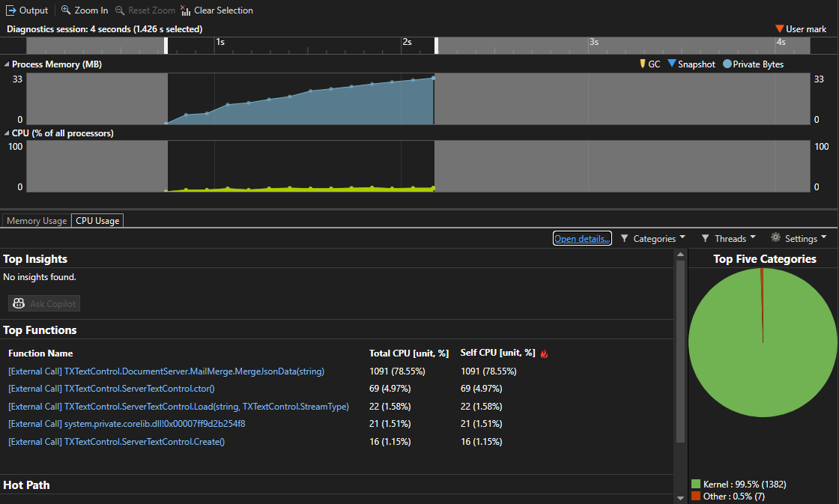Select the Zoom In magnifier tool
Image resolution: width=839 pixels, height=504 pixels.
click(x=67, y=10)
